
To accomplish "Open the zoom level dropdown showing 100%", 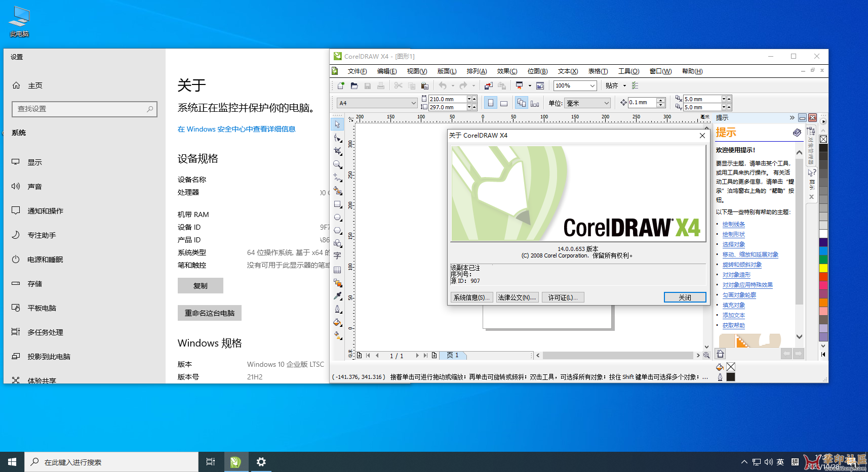I will pyautogui.click(x=574, y=85).
